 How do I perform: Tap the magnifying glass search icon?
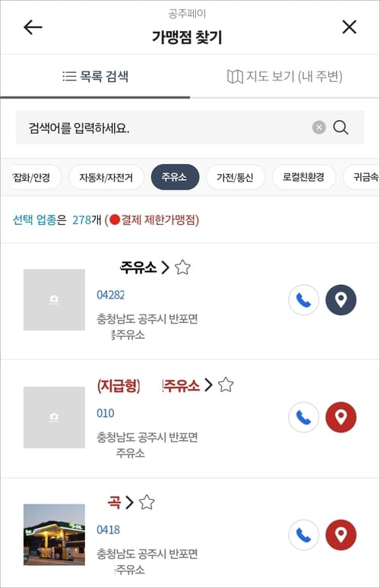point(340,128)
